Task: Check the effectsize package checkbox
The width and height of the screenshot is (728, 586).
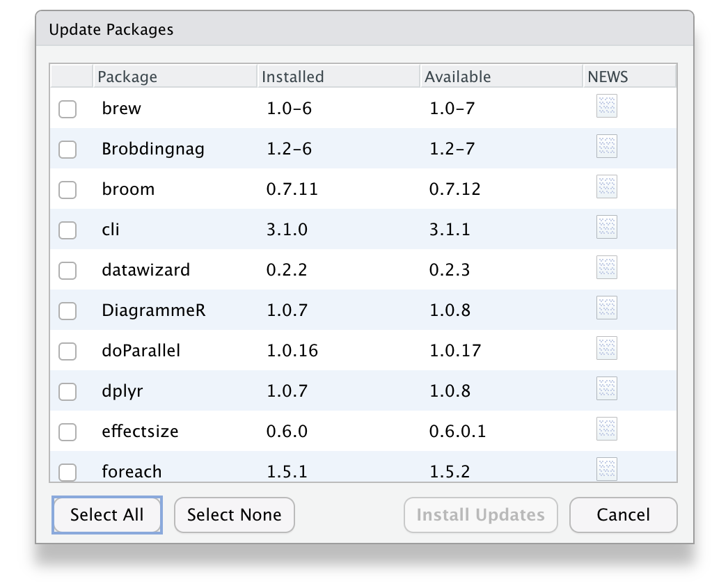Action: point(68,432)
